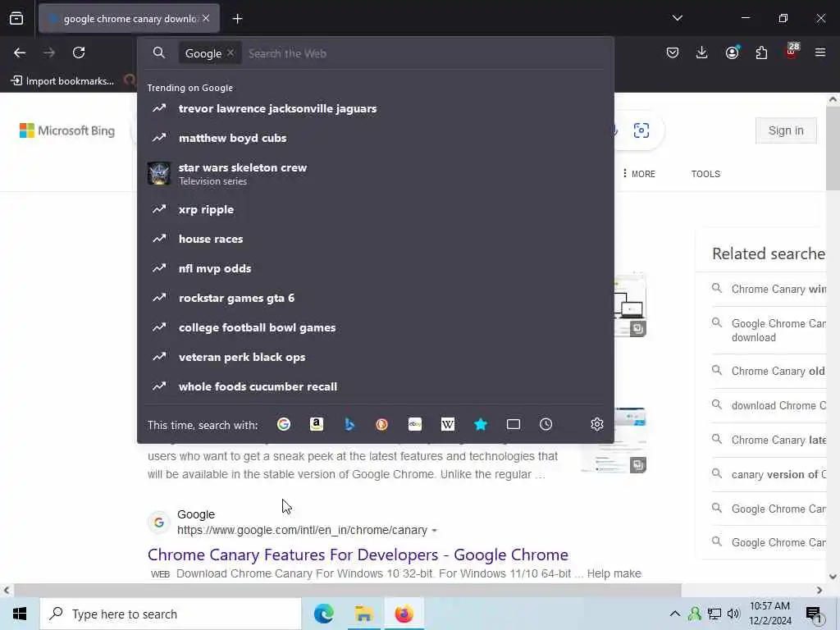Open the Firefox application menu
The image size is (840, 630).
click(x=820, y=52)
